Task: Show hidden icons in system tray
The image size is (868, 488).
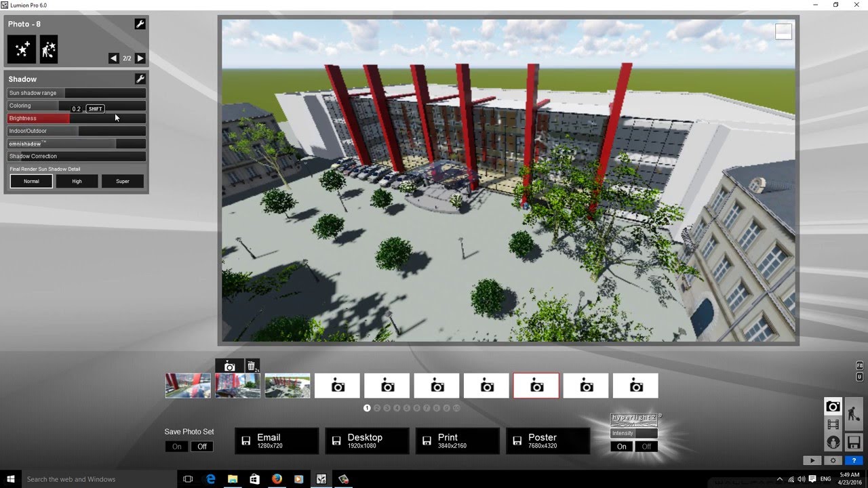Action: coord(779,479)
